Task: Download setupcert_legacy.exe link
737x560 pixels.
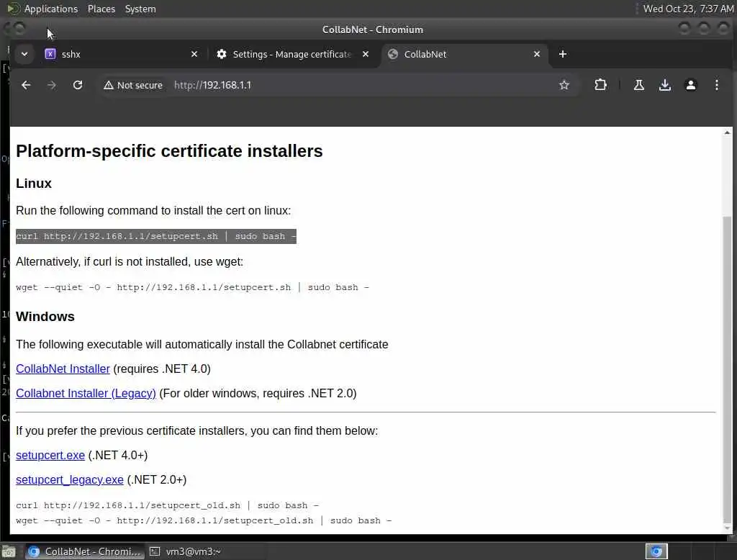Action: [70, 479]
